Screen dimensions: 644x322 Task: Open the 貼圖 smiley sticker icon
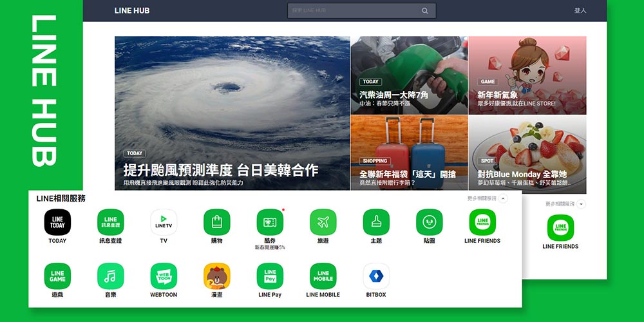(x=429, y=222)
